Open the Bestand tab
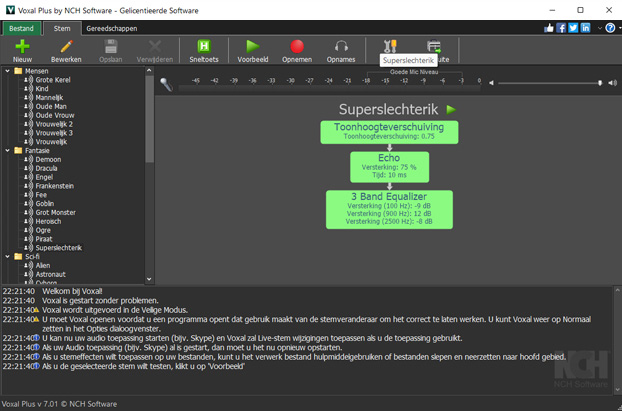This screenshot has height=411, width=622. coord(21,29)
